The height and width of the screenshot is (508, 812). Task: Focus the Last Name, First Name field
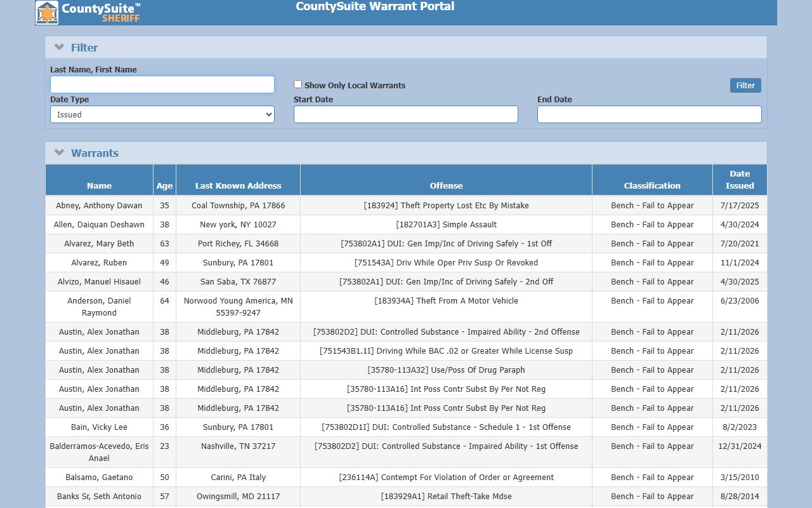pyautogui.click(x=162, y=84)
